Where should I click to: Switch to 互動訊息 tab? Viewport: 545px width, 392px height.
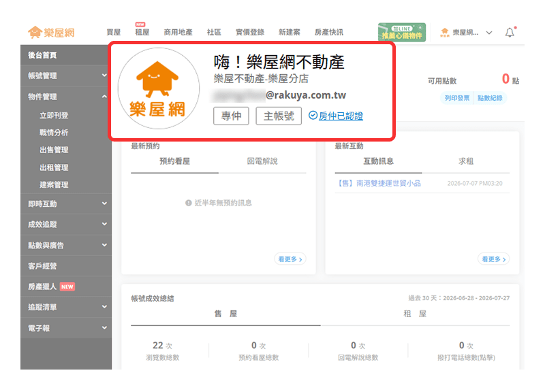378,161
